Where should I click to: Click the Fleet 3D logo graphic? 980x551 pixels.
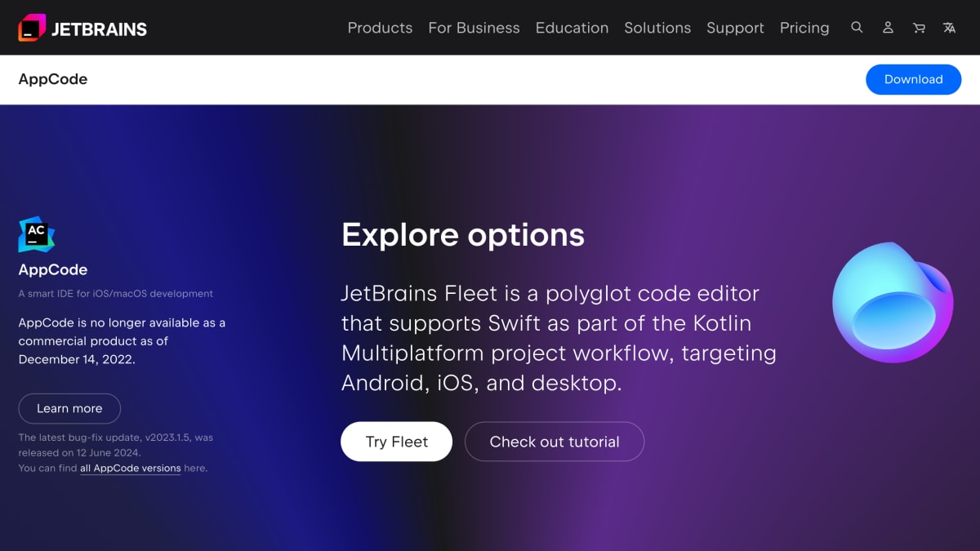coord(893,303)
